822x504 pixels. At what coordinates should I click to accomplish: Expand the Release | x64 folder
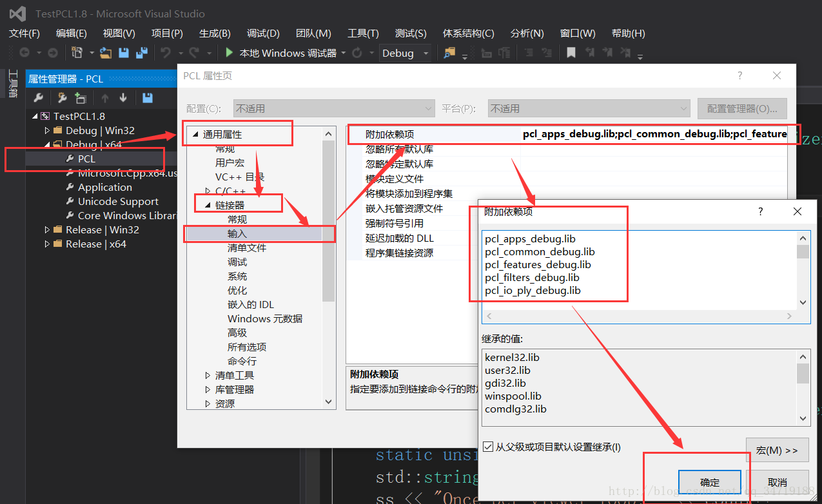click(47, 244)
